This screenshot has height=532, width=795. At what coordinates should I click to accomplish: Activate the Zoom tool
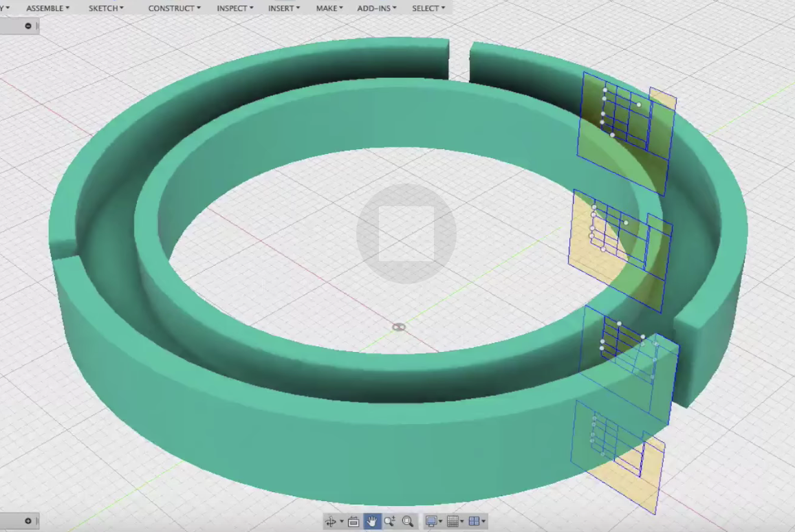(x=389, y=521)
